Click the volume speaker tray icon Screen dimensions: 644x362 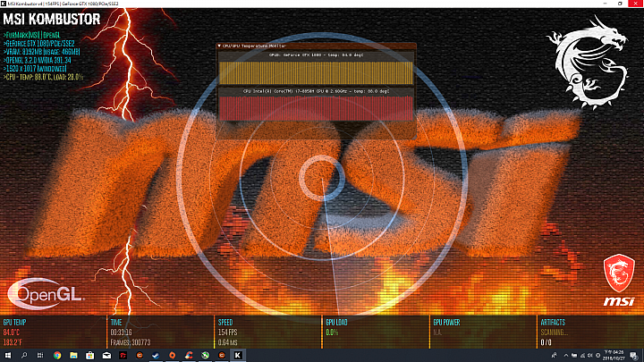589,356
